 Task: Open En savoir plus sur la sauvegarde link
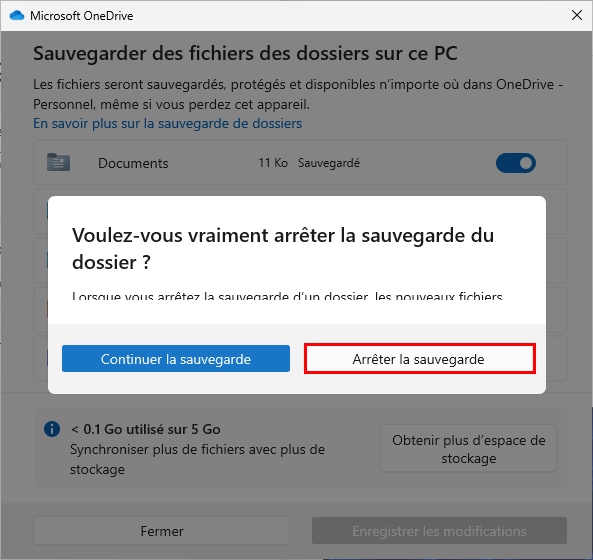pyautogui.click(x=168, y=123)
